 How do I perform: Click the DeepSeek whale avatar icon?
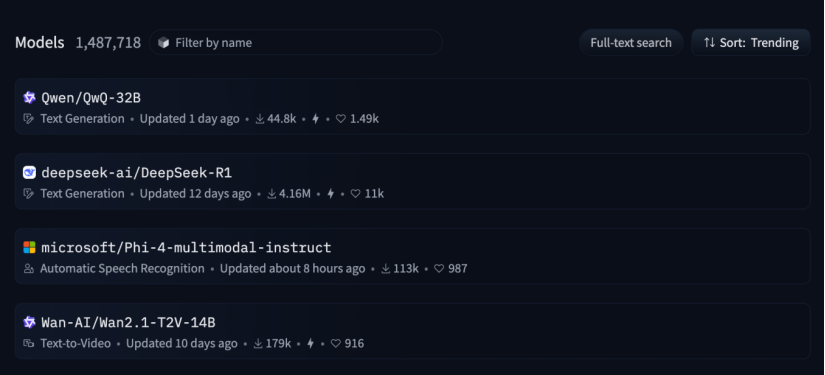29,173
